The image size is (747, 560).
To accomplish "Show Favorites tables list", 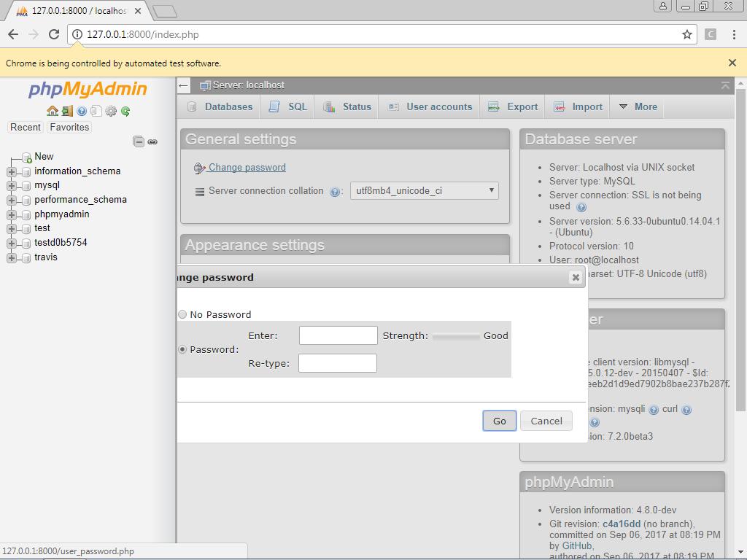I will (x=69, y=127).
